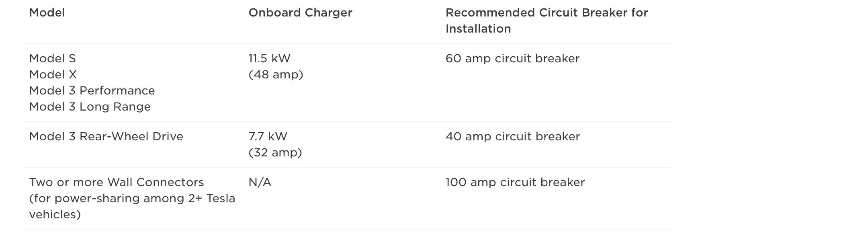Select the "Model S" text

[x=52, y=59]
